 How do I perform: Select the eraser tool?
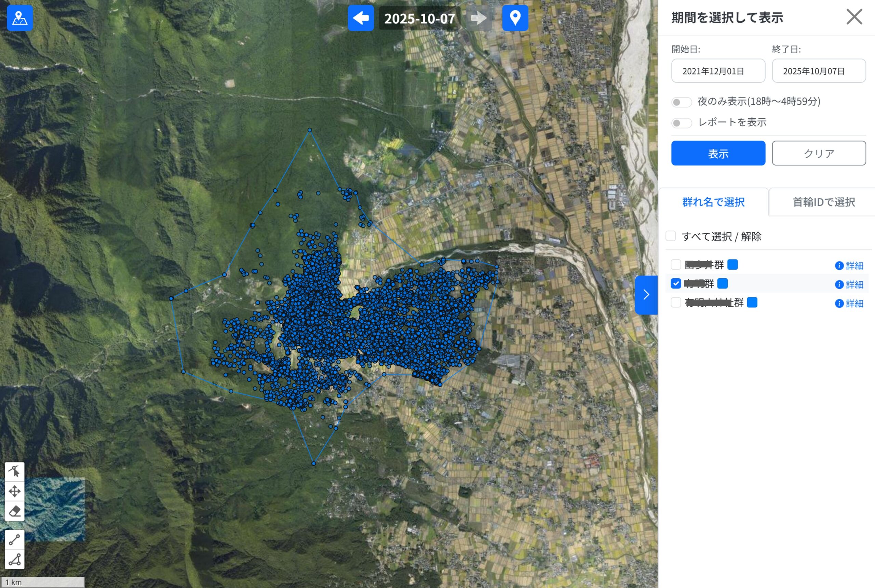coord(14,511)
